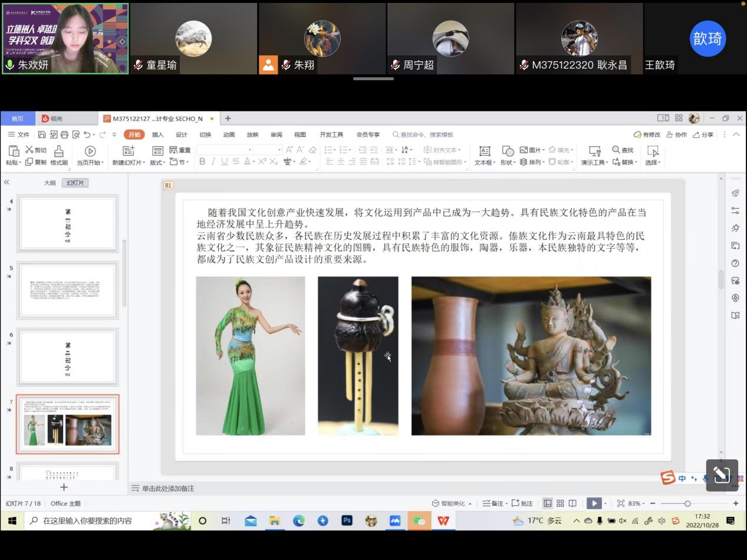Toggle the notes (备注) pane button
The height and width of the screenshot is (560, 747).
(494, 503)
